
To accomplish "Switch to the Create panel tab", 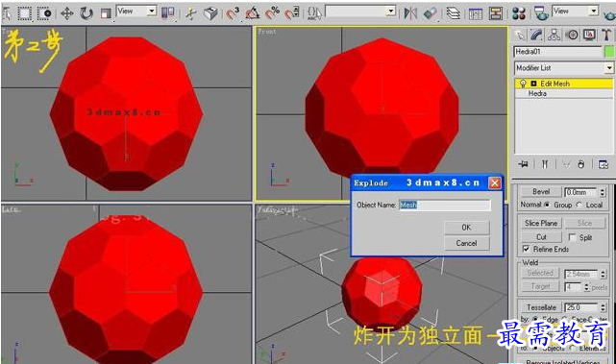I will click(520, 36).
